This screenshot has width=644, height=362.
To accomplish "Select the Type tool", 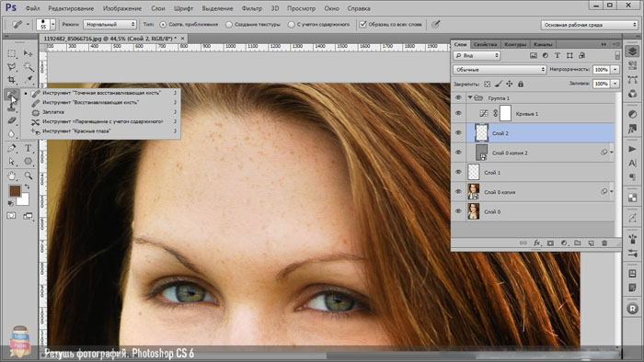I will click(x=28, y=148).
